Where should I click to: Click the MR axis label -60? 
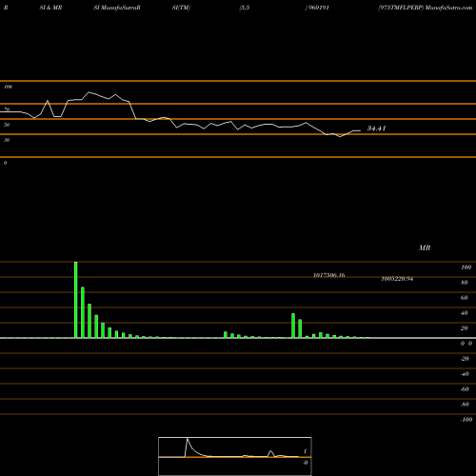[465, 389]
